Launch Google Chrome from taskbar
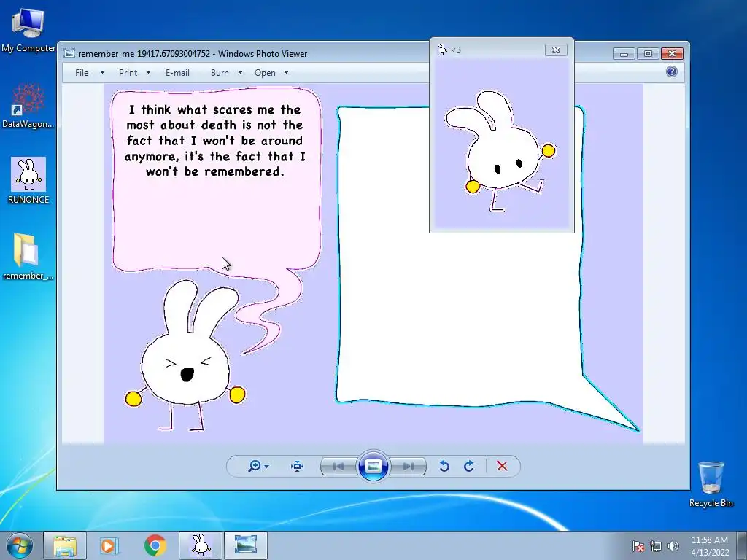The image size is (747, 560). pyautogui.click(x=155, y=545)
